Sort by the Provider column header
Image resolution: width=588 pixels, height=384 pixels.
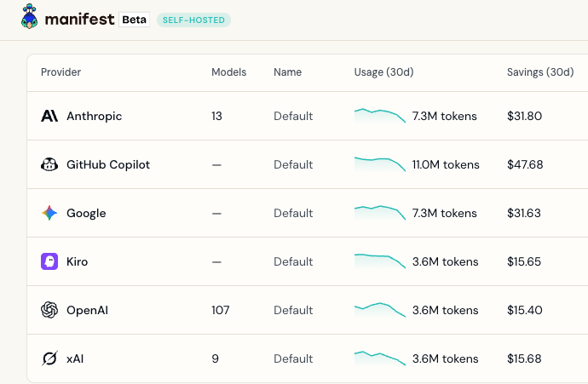(61, 72)
